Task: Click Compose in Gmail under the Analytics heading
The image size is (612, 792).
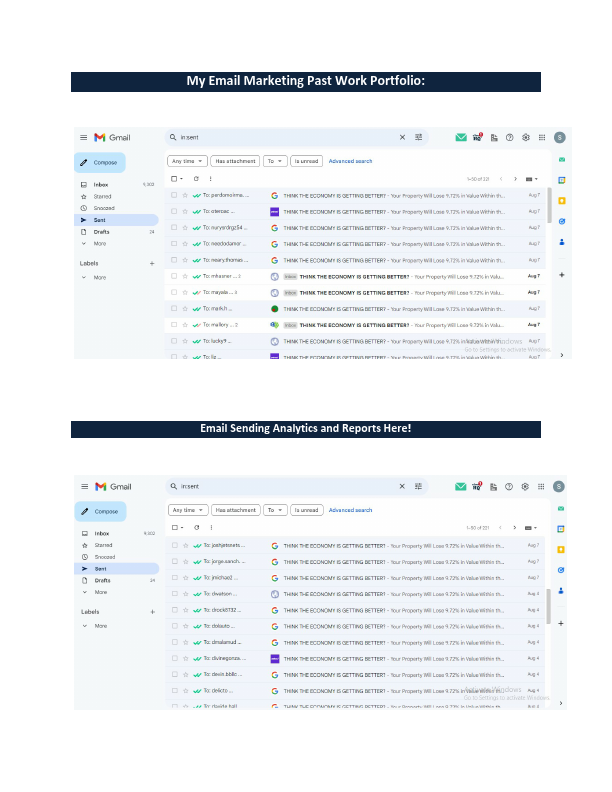Action: (100, 512)
